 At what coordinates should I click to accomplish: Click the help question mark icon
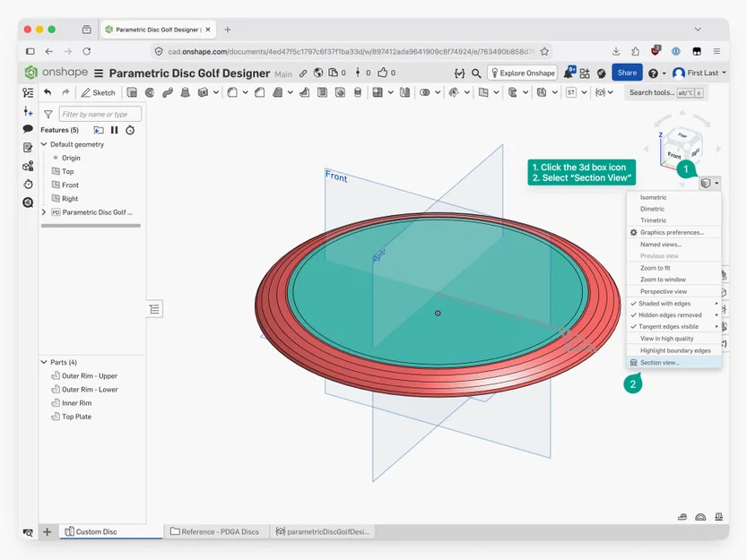(653, 73)
